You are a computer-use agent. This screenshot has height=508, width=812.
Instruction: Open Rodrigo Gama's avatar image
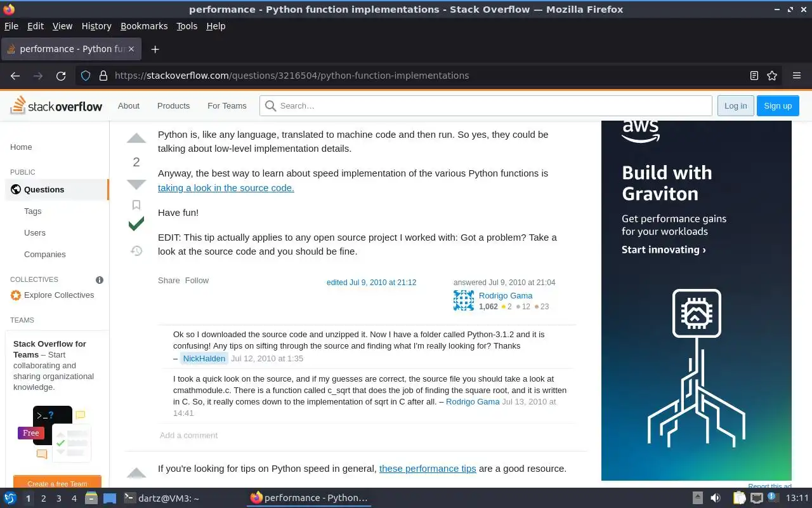(x=464, y=300)
